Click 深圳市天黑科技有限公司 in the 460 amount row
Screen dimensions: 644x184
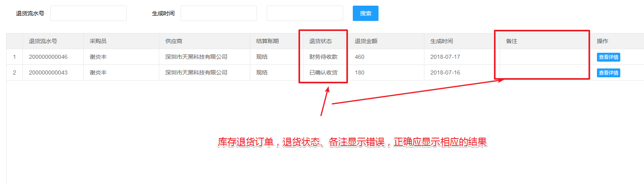[x=196, y=57]
